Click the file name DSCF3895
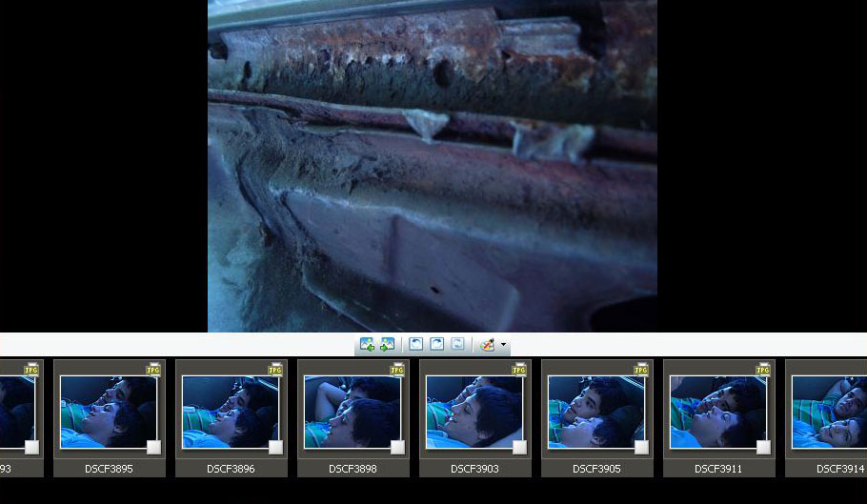Screen dimensions: 867x504 (109, 469)
